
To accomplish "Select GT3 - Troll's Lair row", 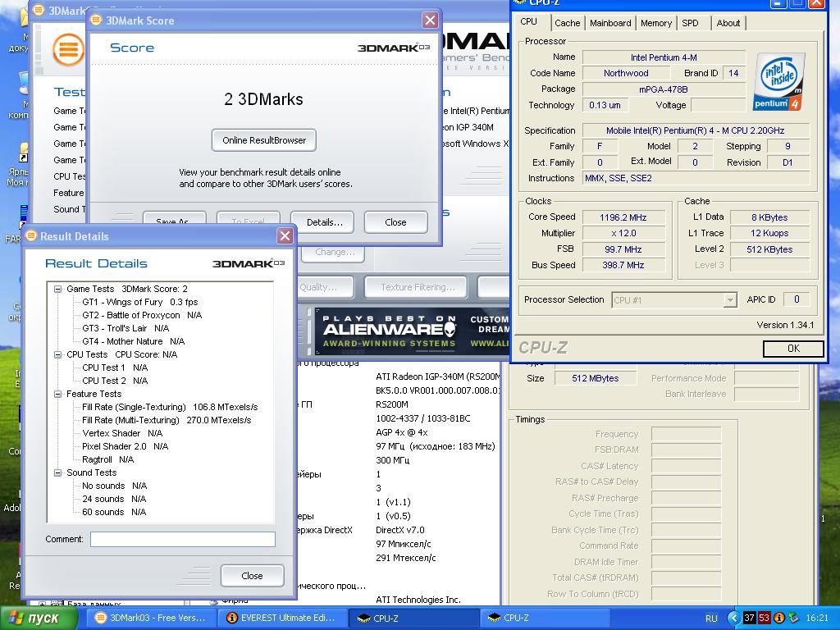I will coord(126,328).
